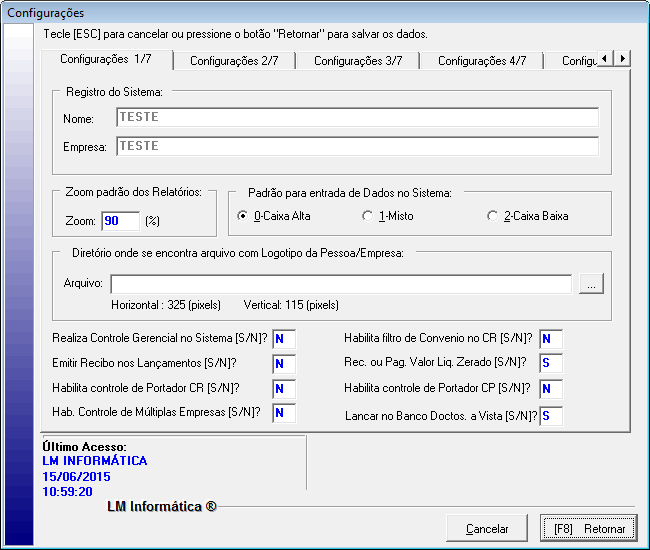Open the Configurações 4/7 tab
This screenshot has height=550, width=650.
pyautogui.click(x=482, y=61)
